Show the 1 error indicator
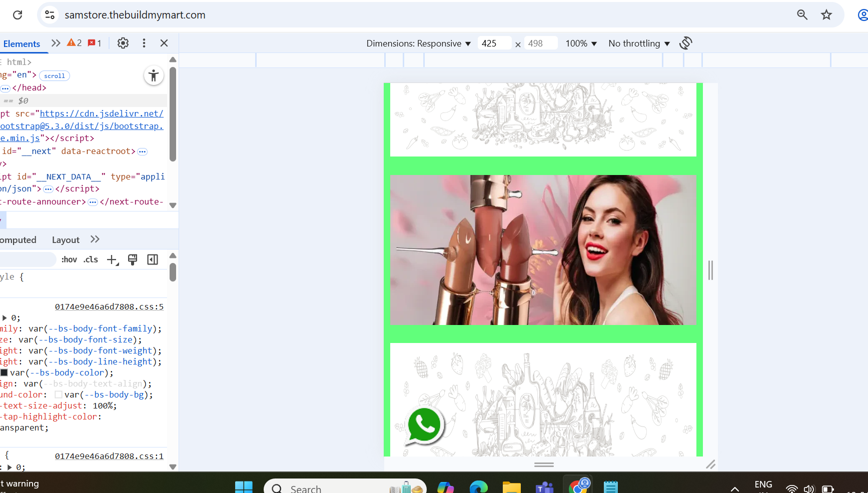This screenshot has width=868, height=493. [95, 43]
